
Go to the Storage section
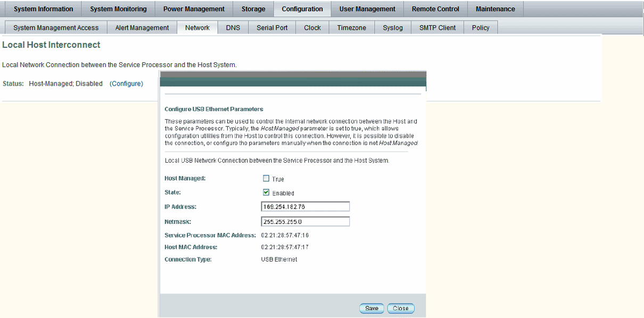tap(253, 9)
